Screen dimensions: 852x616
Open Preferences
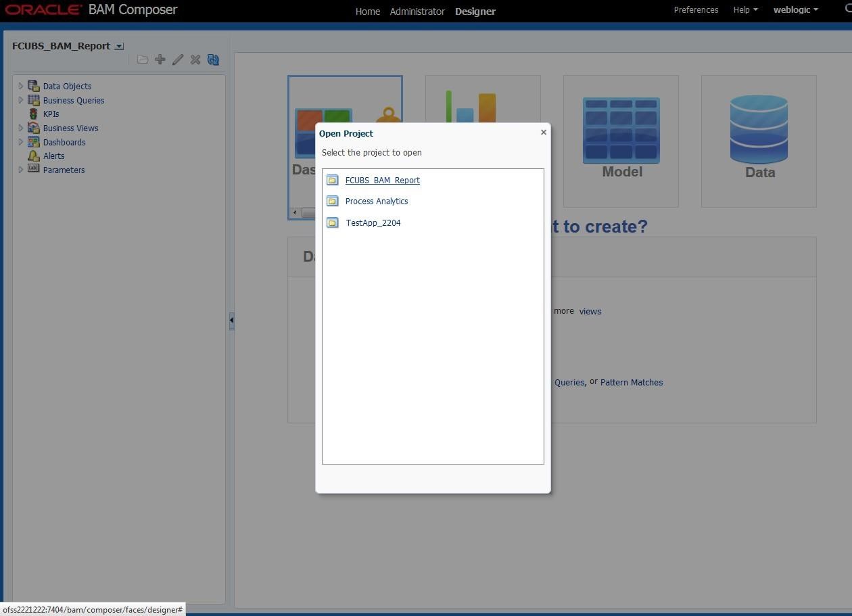(x=696, y=10)
